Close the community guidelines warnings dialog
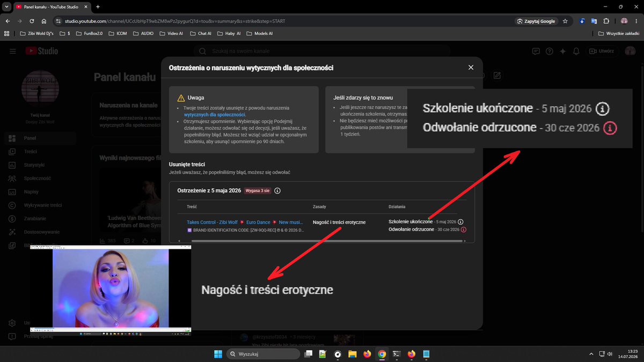Screen dimensions: 644x362 coord(471,68)
